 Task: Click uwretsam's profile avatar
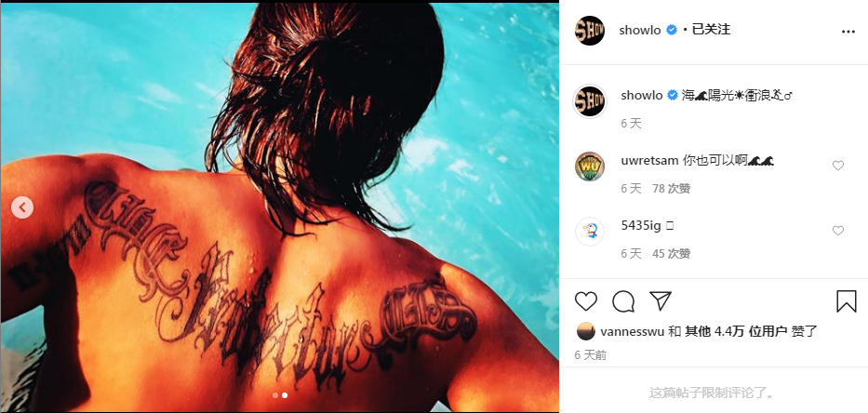(590, 167)
